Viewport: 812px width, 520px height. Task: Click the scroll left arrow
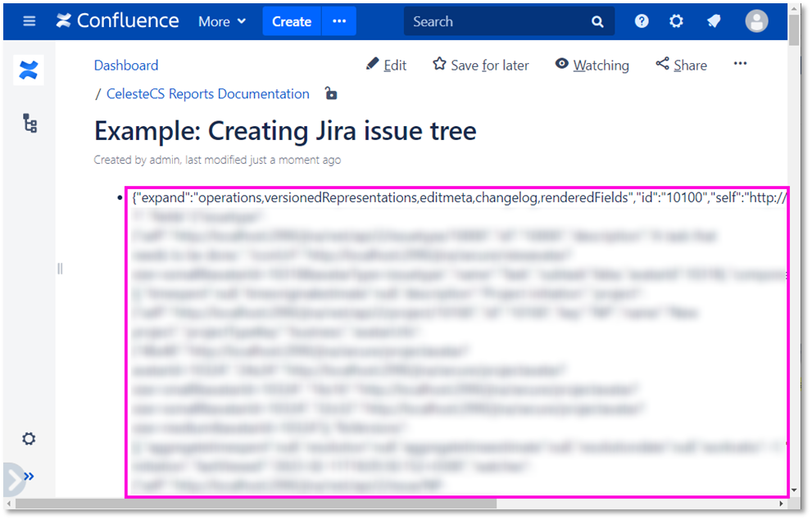coord(9,504)
